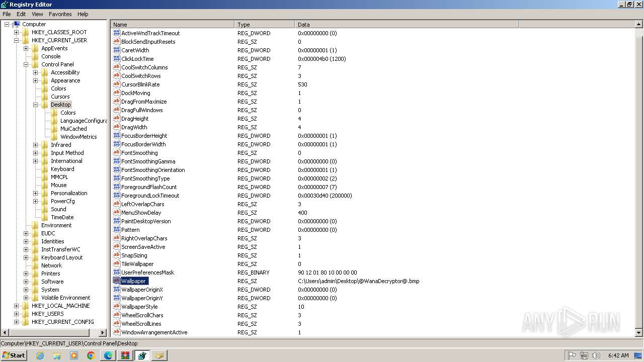The image size is (644, 362).
Task: Collapse the HKEY_CURRENT_USER key
Action: pyautogui.click(x=17, y=40)
